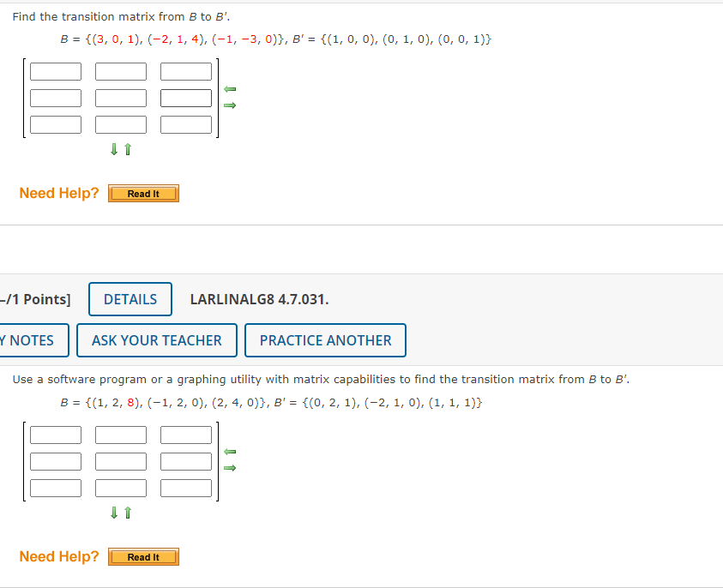723x588 pixels.
Task: Open the DETAILS tab
Action: pos(130,299)
